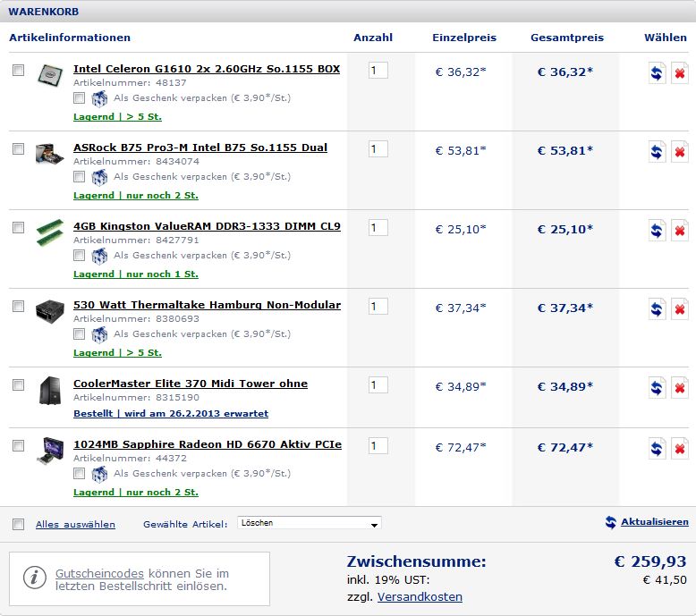Open the Intel Celeron processor thumbnail
Image resolution: width=696 pixels, height=616 pixels.
(50, 75)
